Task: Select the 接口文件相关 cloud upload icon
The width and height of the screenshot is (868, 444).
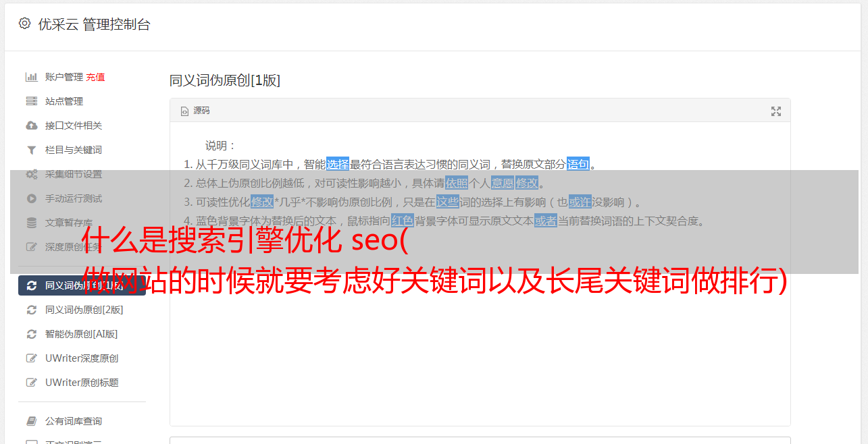Action: pyautogui.click(x=32, y=126)
